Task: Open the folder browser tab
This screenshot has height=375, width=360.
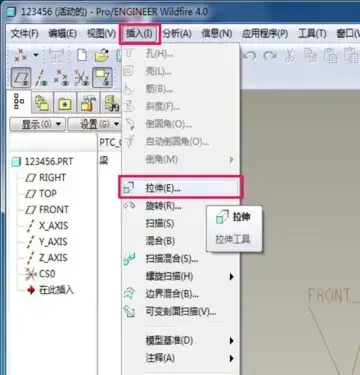Action: [x=65, y=103]
